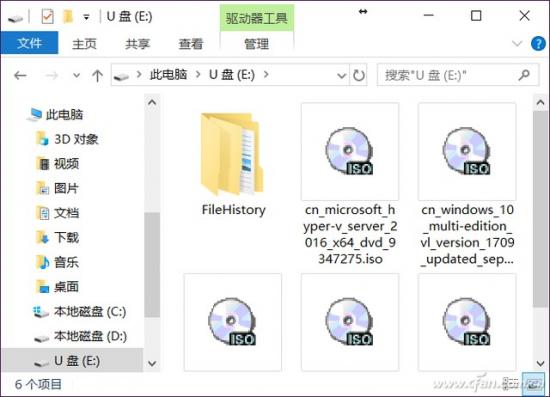The image size is (550, 397).
Task: Select the 驱动器工具 contextual tab header
Action: point(257,18)
